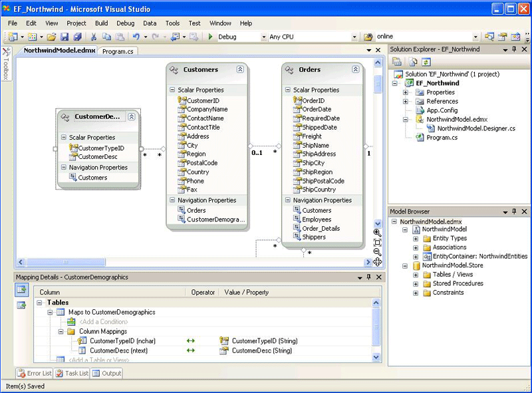Select Program.cs file in Solution Explorer
The width and height of the screenshot is (532, 393).
point(442,138)
